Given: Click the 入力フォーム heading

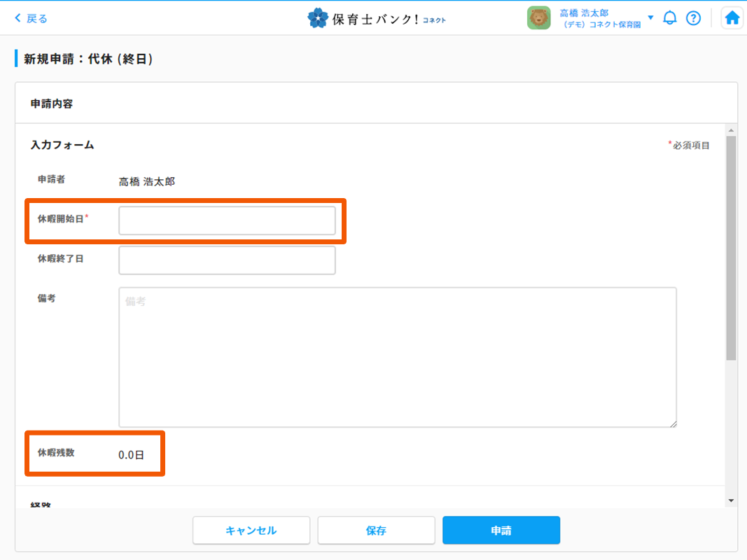Looking at the screenshot, I should point(62,145).
